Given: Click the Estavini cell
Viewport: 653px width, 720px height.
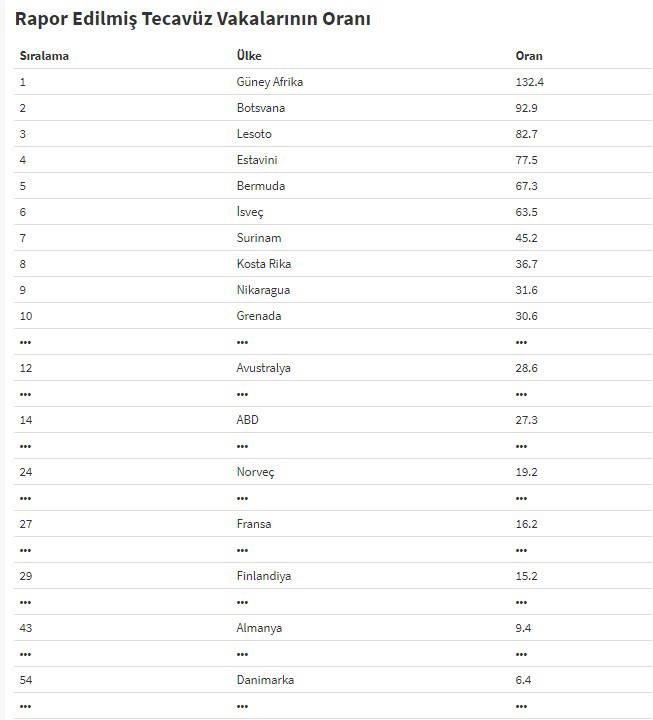Looking at the screenshot, I should 257,160.
